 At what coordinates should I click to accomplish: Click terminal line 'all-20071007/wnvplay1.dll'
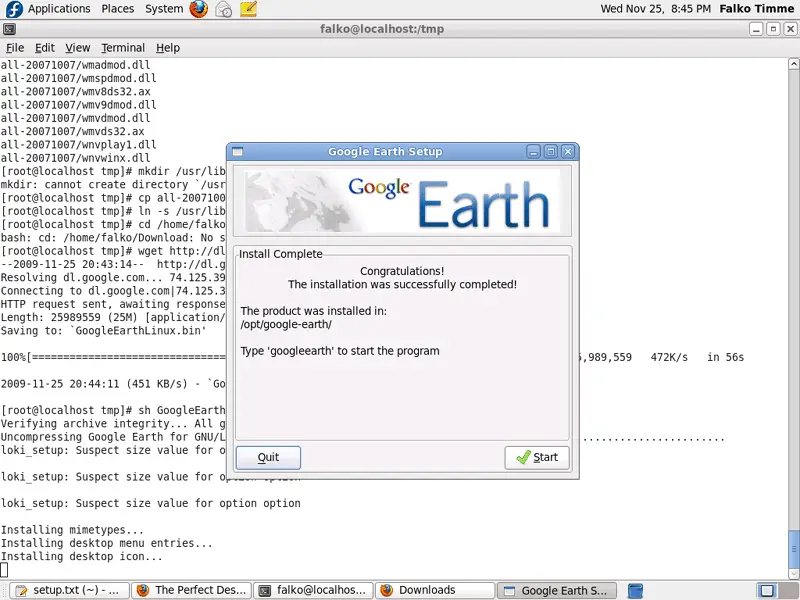tap(79, 145)
